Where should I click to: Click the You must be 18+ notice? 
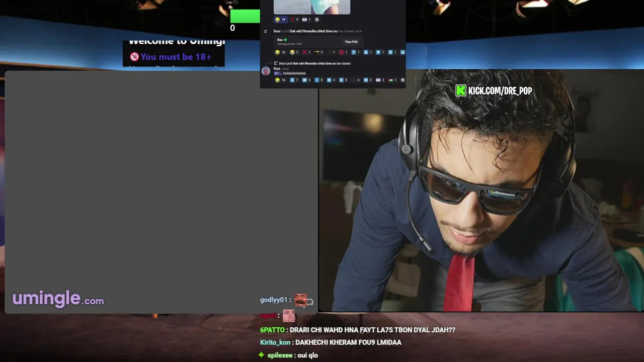point(171,57)
